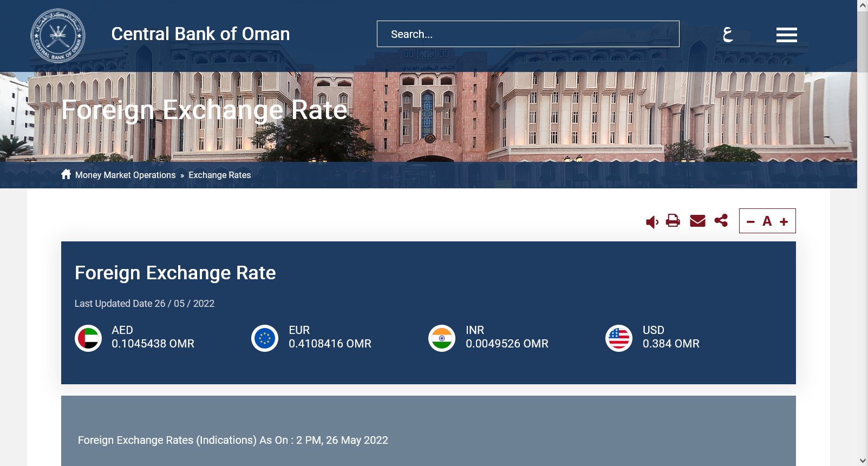The image size is (868, 466).
Task: Click the Central Bank of Oman logo
Action: coord(57,36)
